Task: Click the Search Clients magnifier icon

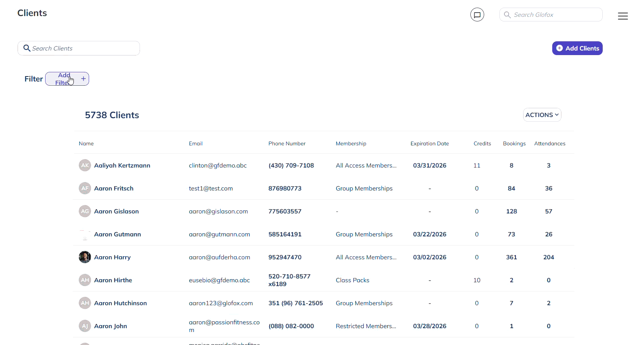Action: [27, 48]
